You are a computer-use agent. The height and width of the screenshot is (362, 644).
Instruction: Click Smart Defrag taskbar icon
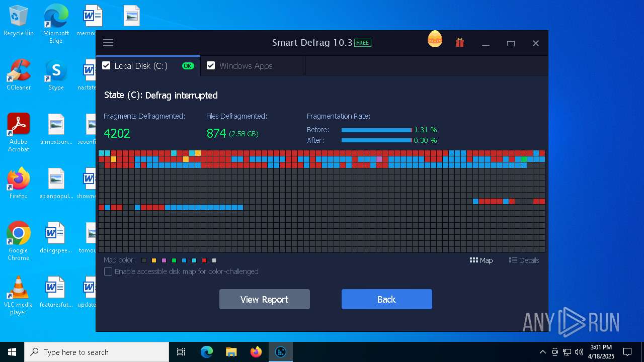(281, 352)
